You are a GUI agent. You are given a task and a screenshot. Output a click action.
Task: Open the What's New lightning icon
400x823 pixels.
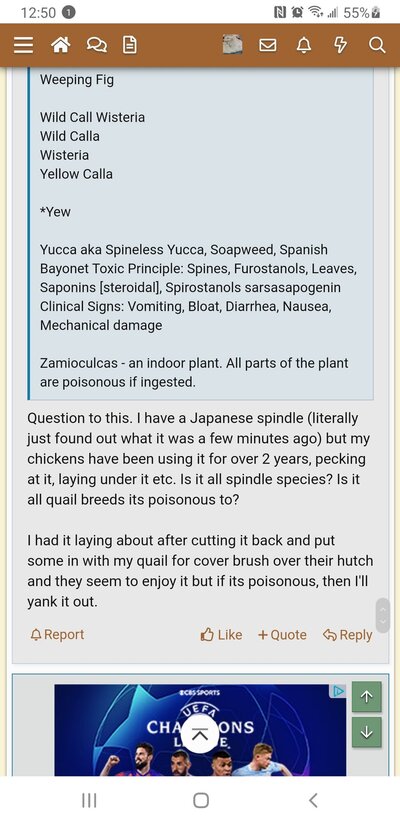pyautogui.click(x=341, y=46)
